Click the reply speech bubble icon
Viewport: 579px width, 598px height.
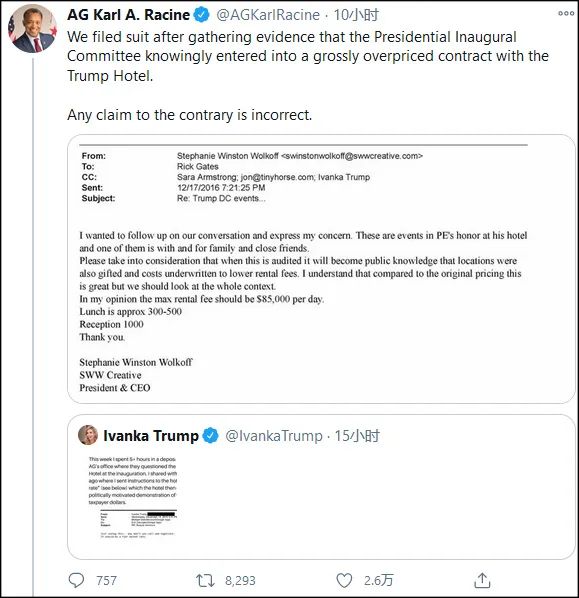76,580
